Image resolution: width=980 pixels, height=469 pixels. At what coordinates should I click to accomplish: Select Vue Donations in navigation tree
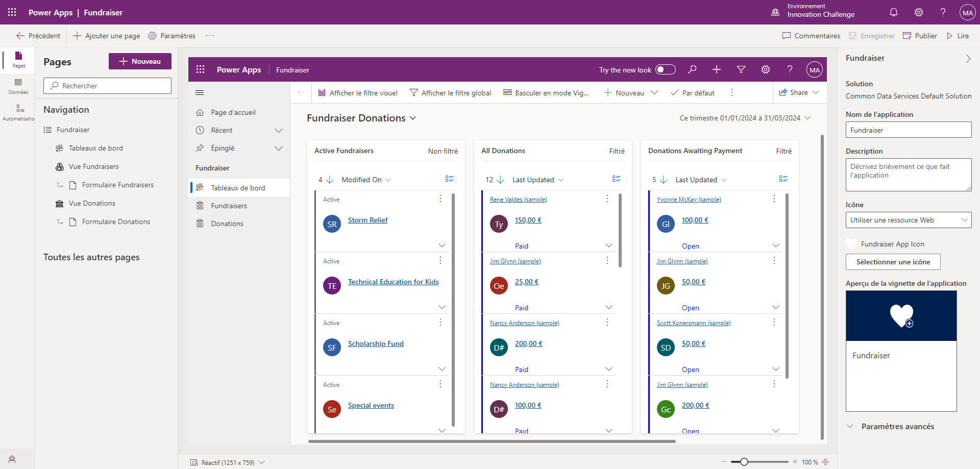pos(92,203)
